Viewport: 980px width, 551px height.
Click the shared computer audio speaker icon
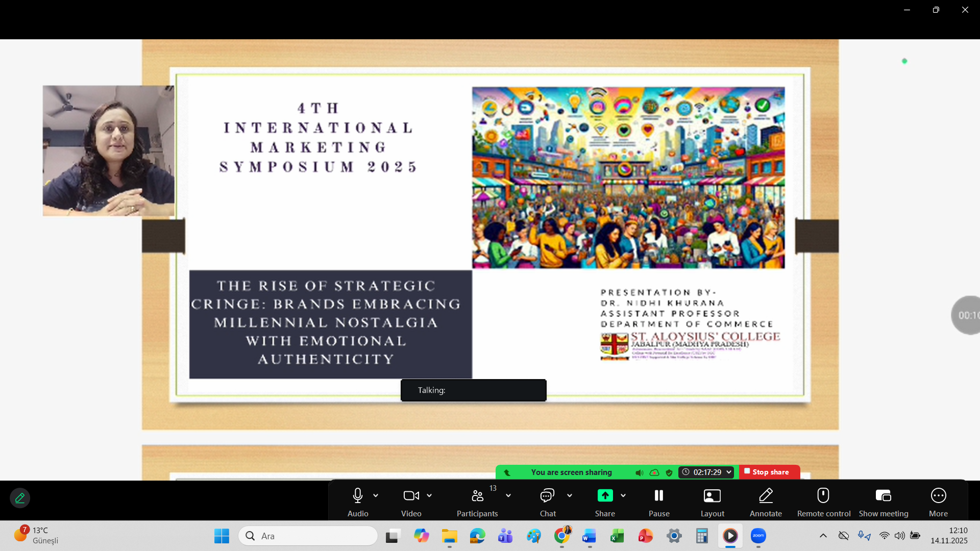tap(639, 473)
